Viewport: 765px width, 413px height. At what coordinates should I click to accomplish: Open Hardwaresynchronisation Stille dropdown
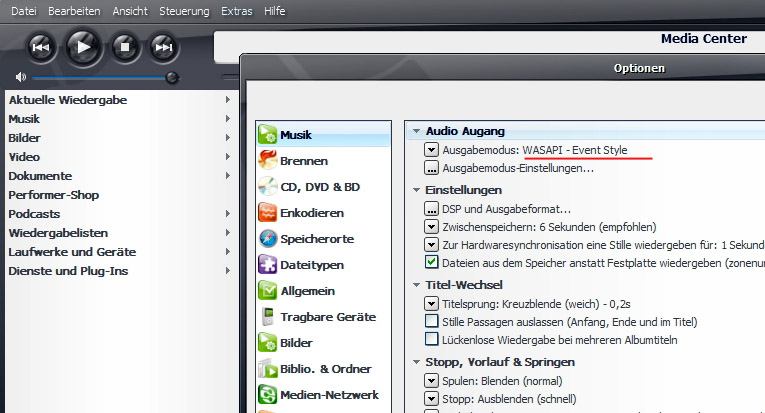coord(431,244)
